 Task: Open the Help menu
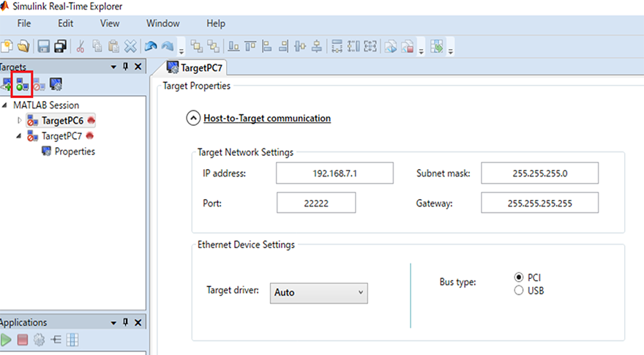216,23
